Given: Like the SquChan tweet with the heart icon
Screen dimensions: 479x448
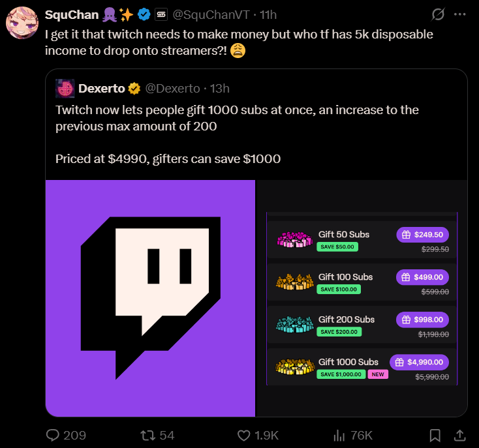Looking at the screenshot, I should click(x=244, y=435).
